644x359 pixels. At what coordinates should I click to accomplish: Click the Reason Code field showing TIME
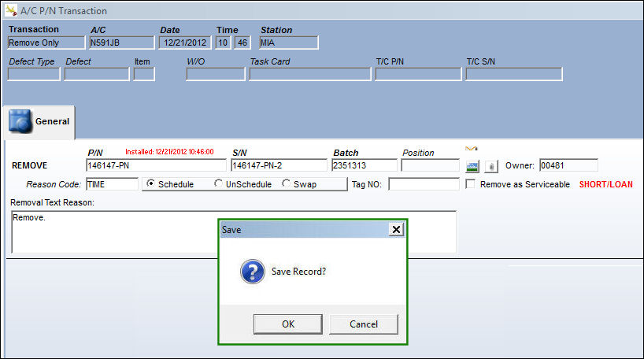coord(112,184)
